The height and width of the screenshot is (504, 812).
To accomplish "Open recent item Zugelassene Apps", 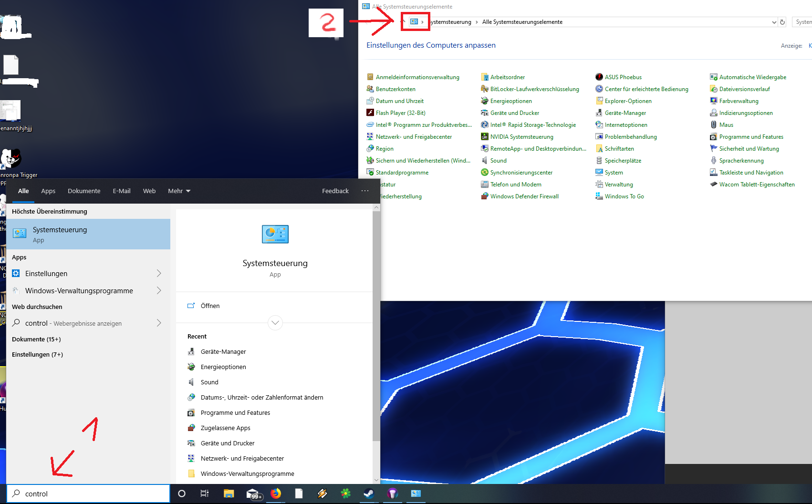I will pos(226,428).
